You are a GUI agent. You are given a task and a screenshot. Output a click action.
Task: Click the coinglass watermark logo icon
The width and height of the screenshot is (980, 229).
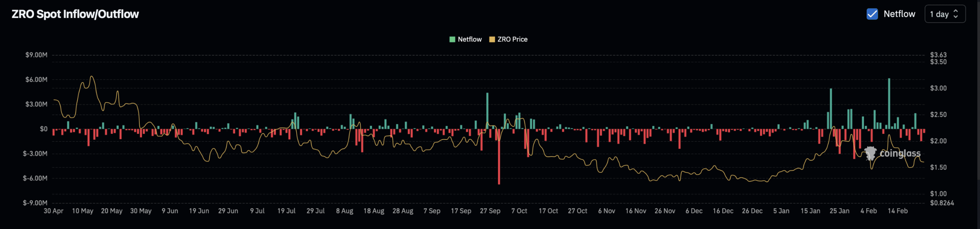pos(871,153)
